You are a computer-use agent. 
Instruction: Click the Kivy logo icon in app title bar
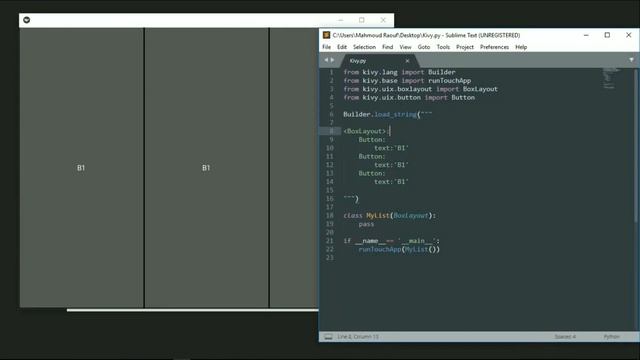pos(27,20)
